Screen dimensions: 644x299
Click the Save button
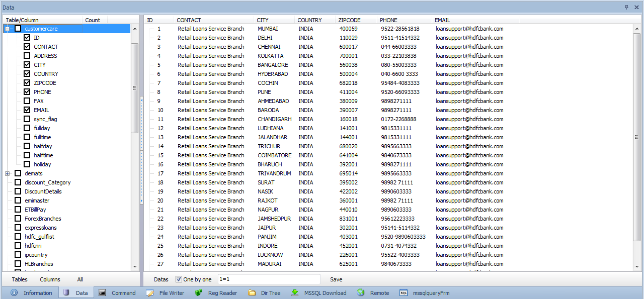(336, 279)
